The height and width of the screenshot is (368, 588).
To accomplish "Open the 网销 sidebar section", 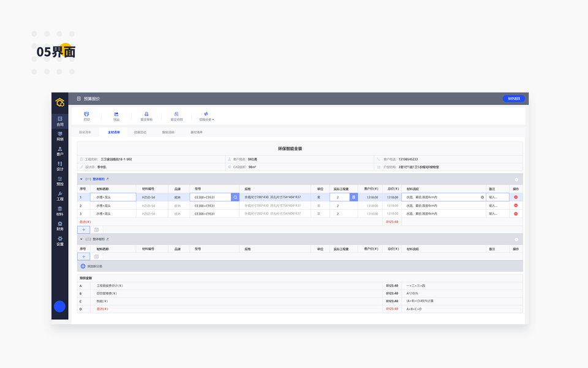I will [60, 136].
